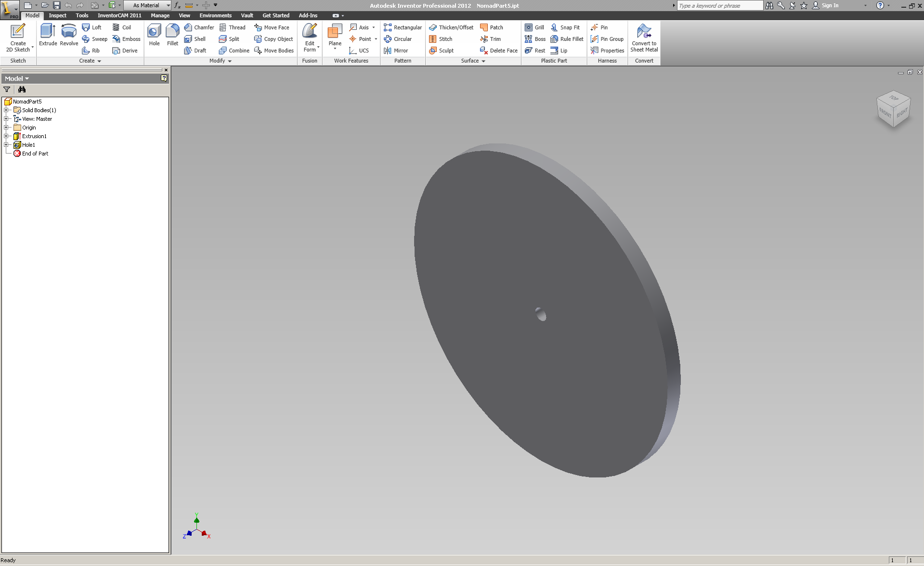Switch to the Get Started tab
This screenshot has width=924, height=566.
(x=276, y=15)
